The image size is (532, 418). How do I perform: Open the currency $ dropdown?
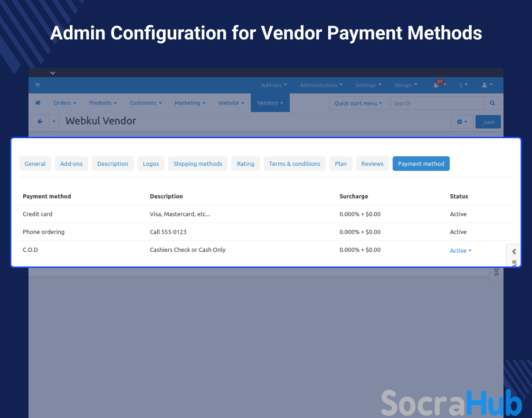point(463,85)
